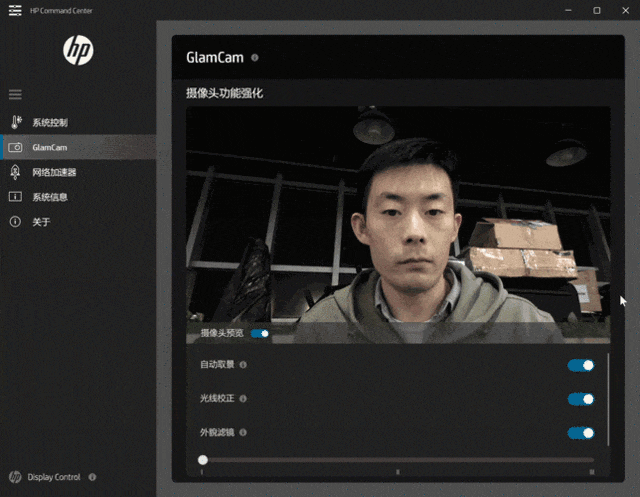Disable 光线校正 lighting correction switch
Screen dimensions: 640x497
[581, 399]
